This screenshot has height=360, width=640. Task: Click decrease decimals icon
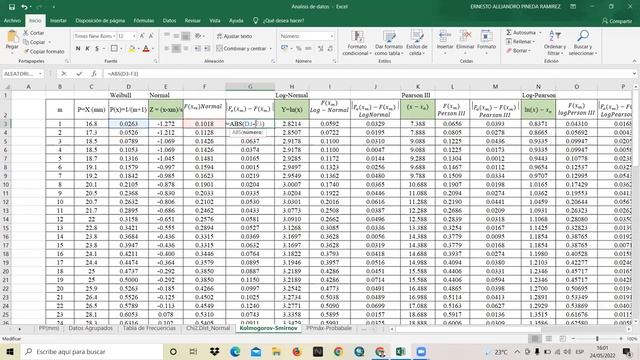[330, 48]
